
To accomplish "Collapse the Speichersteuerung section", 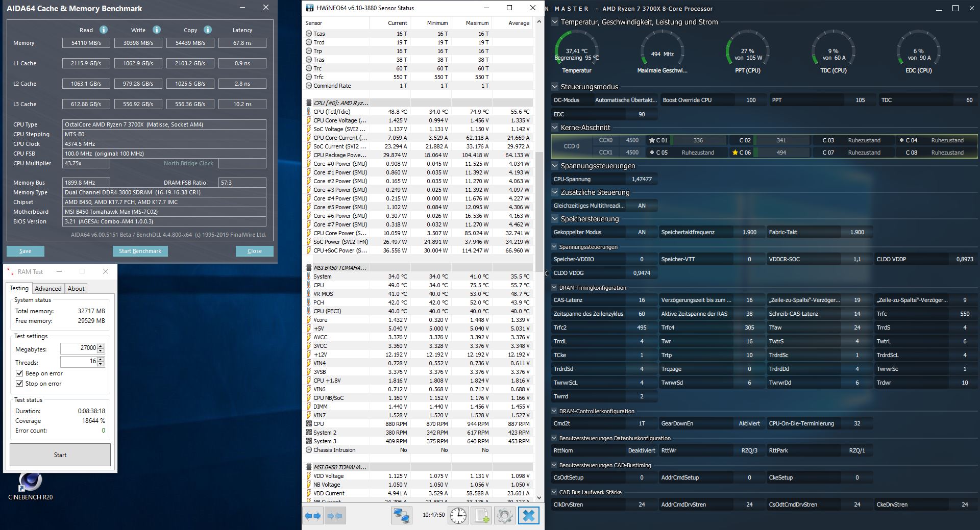I will tap(555, 219).
